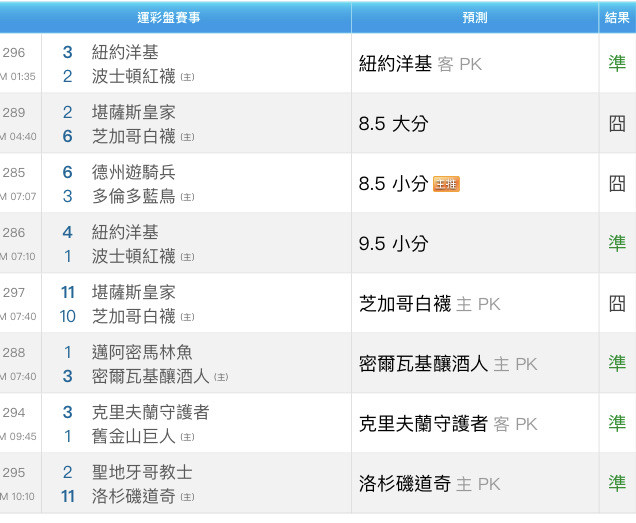Click 囧 result for game 297
Viewport: 636px width, 523px height.
617,304
